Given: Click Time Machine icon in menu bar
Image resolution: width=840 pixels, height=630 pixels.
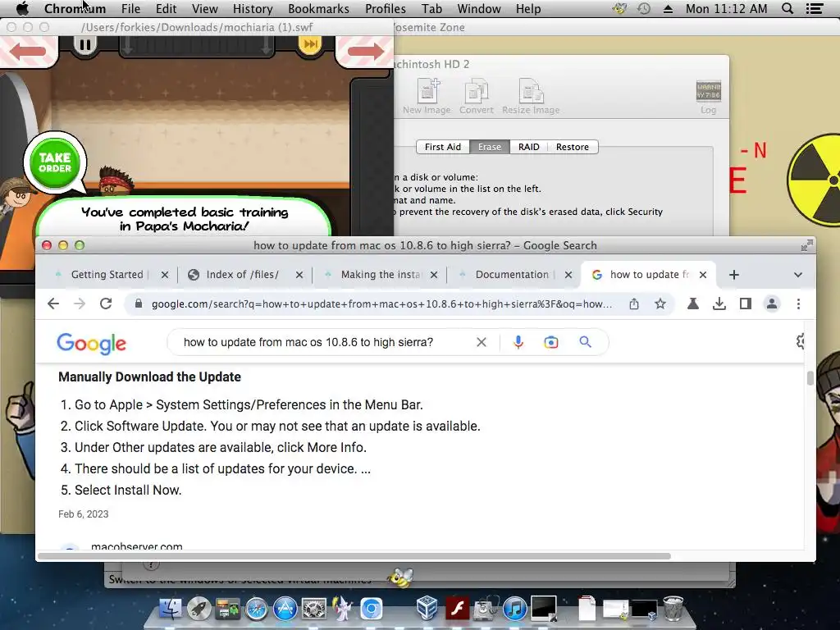Looking at the screenshot, I should point(644,8).
